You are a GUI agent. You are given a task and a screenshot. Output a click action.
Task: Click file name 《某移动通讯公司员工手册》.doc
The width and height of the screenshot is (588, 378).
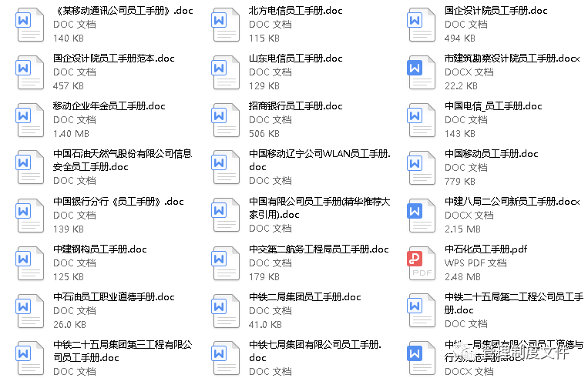coord(123,11)
